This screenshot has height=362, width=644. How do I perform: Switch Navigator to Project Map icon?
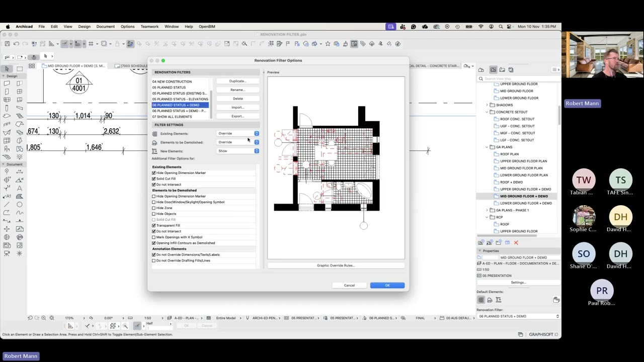point(481,70)
